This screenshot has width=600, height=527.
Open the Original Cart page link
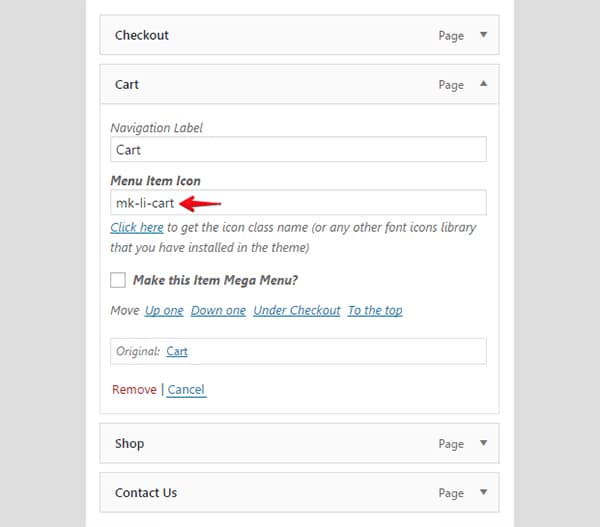coord(177,351)
